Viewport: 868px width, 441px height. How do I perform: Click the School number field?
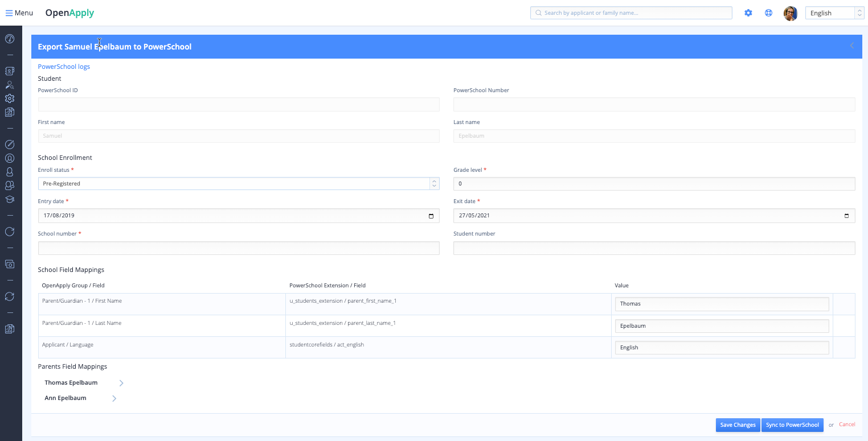[x=239, y=248]
